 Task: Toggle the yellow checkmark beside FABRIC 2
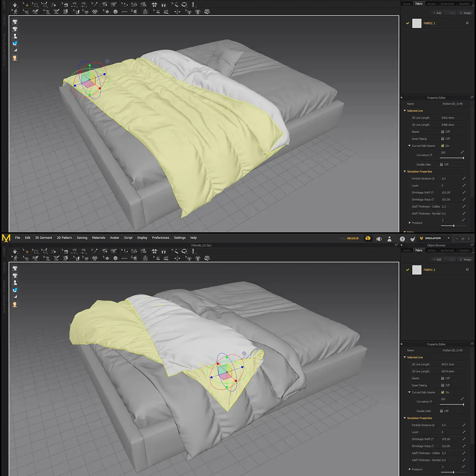(x=408, y=270)
